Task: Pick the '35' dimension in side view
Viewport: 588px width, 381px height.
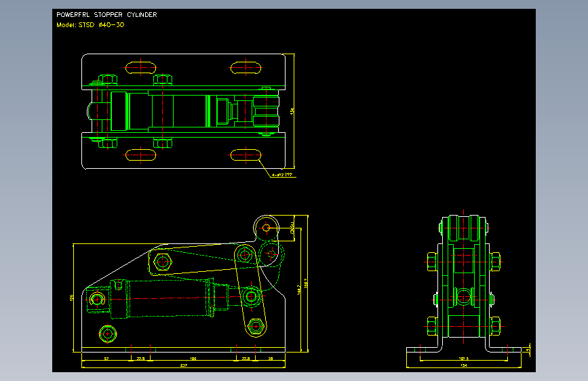Action: coord(271,359)
